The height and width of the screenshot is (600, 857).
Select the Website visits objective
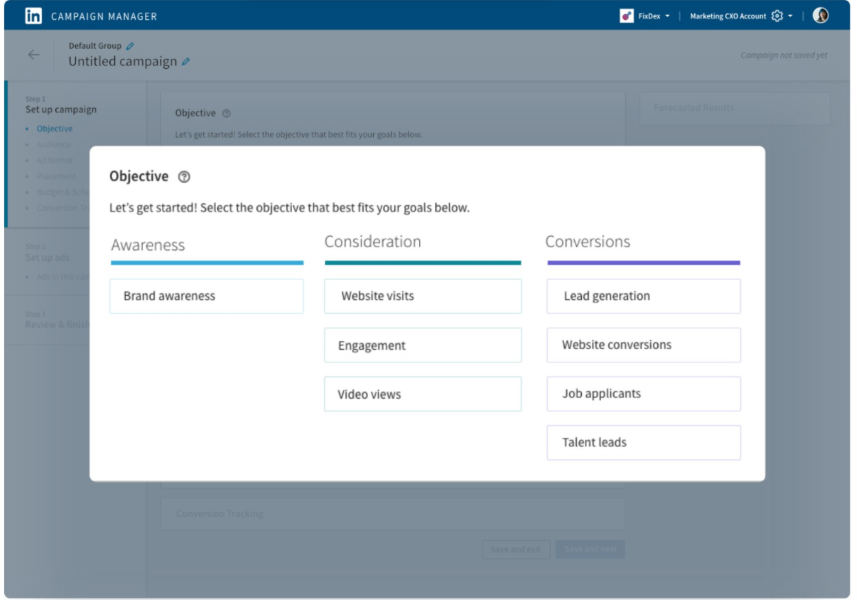(422, 296)
